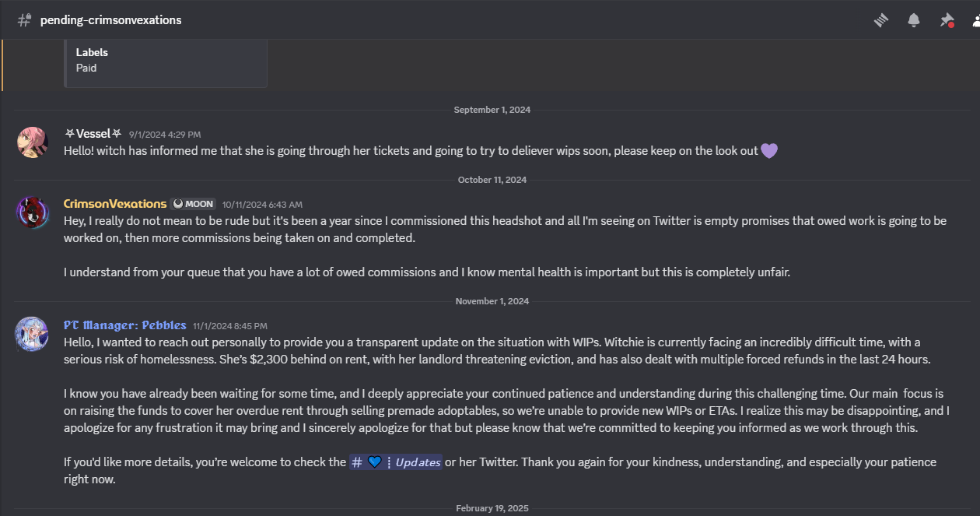Click the Vessel username
The width and height of the screenshot is (980, 516).
[x=93, y=134]
